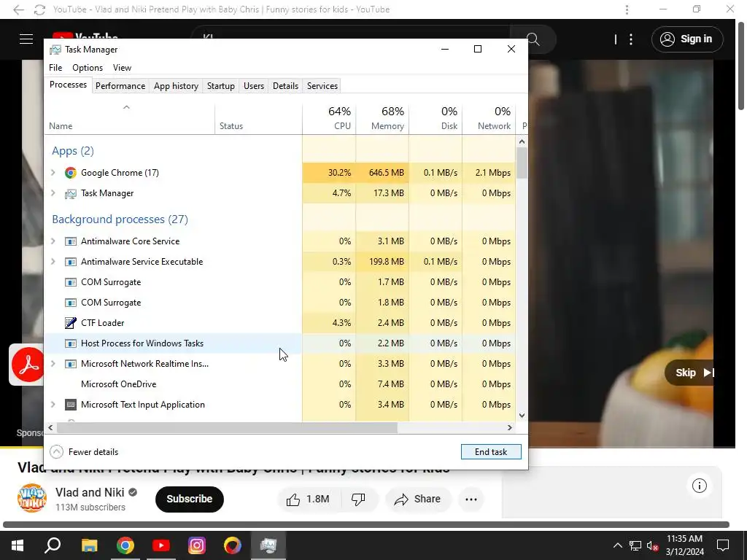Open the notification center icon
The image size is (747, 560).
[x=723, y=545]
